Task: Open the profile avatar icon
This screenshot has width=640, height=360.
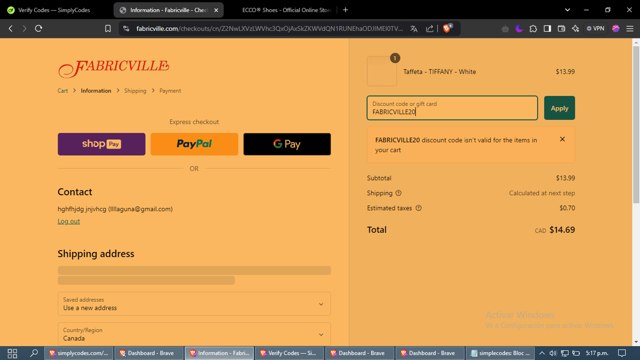Action: pos(616,29)
